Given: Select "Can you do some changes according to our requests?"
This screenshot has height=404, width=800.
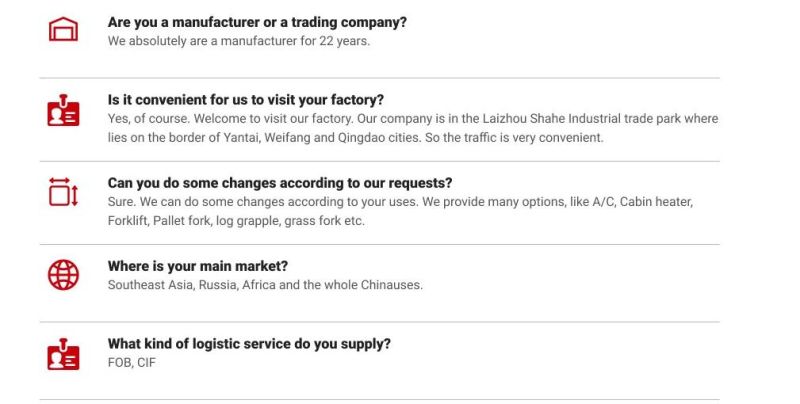Looking at the screenshot, I should click(280, 183).
